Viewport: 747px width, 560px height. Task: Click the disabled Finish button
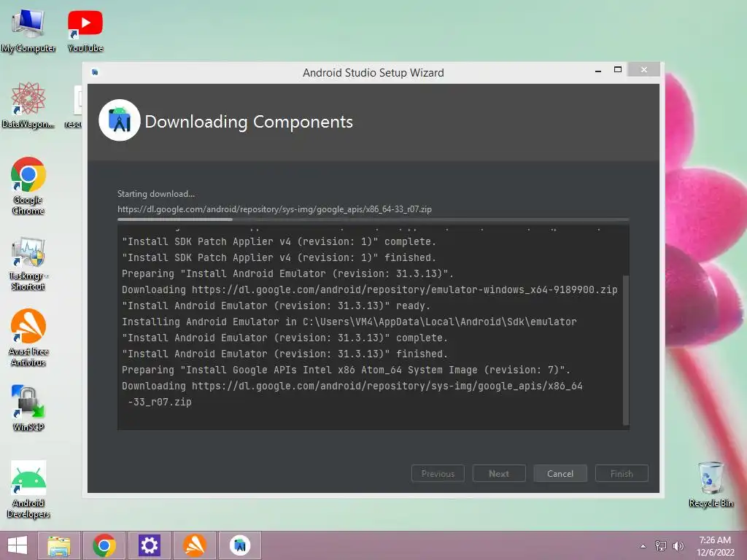(622, 473)
